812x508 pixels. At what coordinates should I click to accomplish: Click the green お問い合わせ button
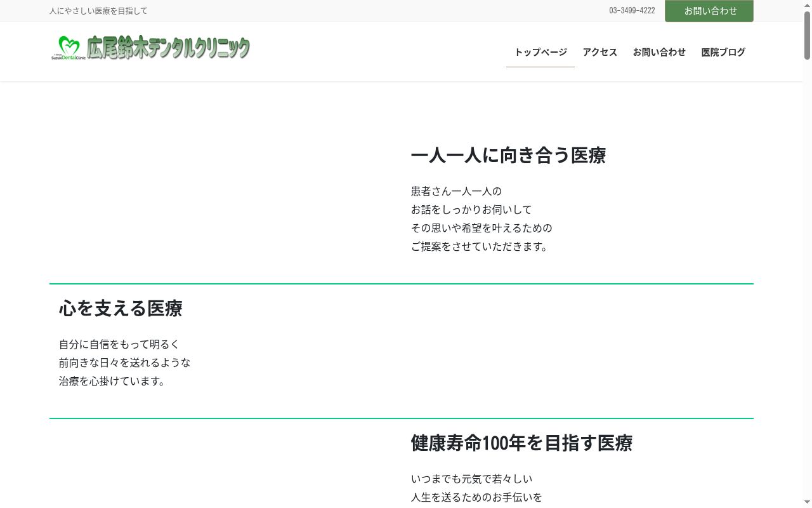pos(709,11)
